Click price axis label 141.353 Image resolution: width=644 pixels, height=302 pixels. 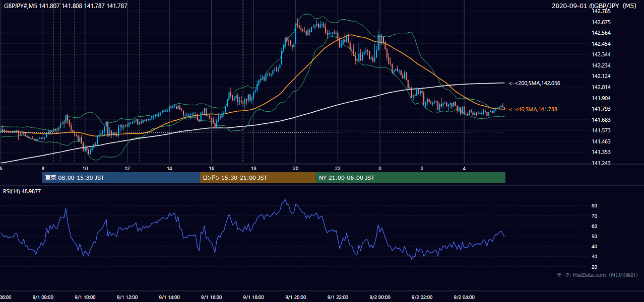601,152
